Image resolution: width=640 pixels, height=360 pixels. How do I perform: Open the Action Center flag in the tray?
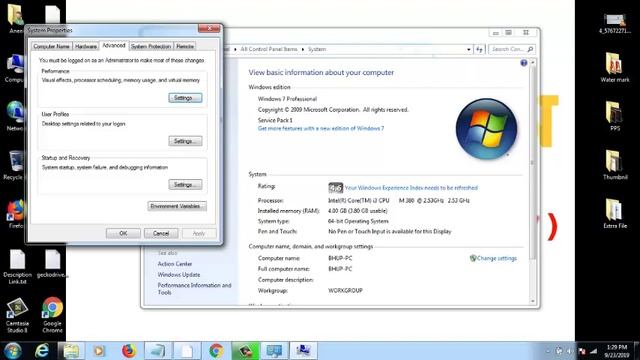tap(582, 351)
